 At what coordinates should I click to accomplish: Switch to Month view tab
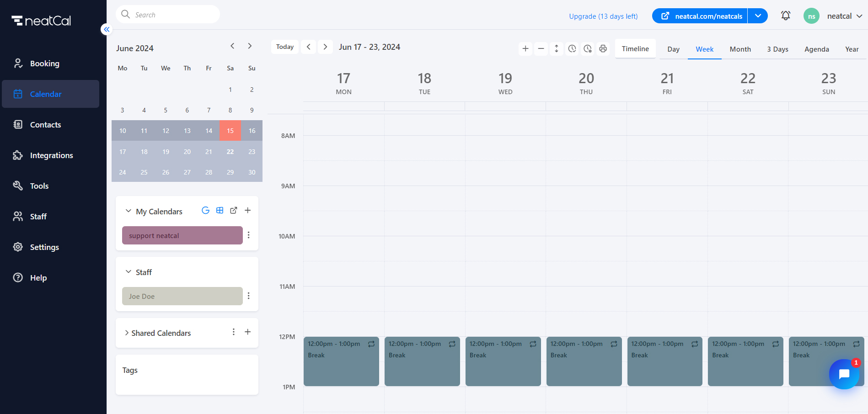(740, 49)
